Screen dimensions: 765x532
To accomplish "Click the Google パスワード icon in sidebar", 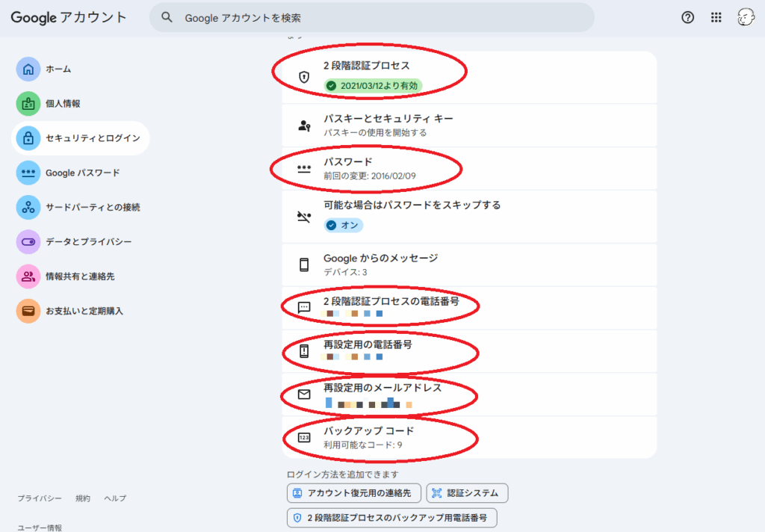I will click(28, 173).
